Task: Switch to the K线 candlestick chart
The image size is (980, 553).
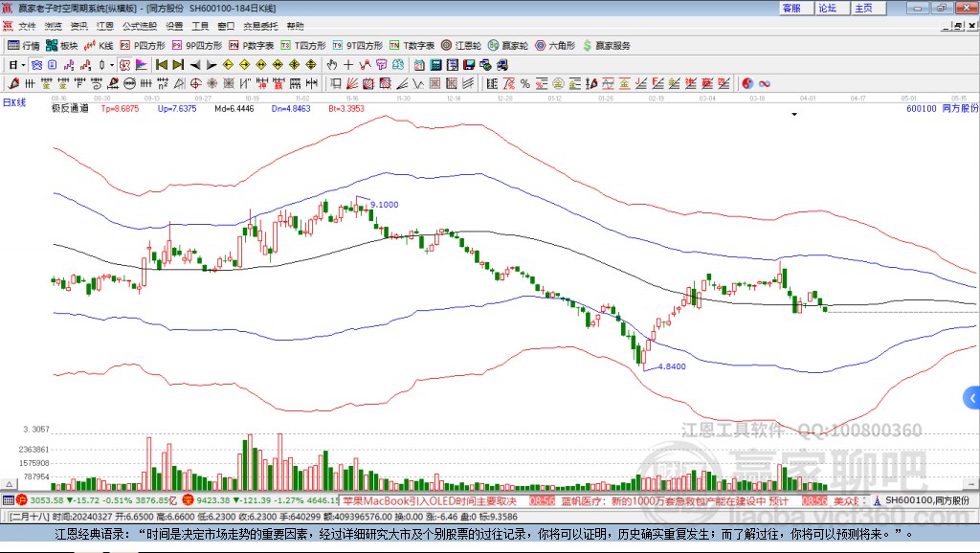Action: point(99,46)
